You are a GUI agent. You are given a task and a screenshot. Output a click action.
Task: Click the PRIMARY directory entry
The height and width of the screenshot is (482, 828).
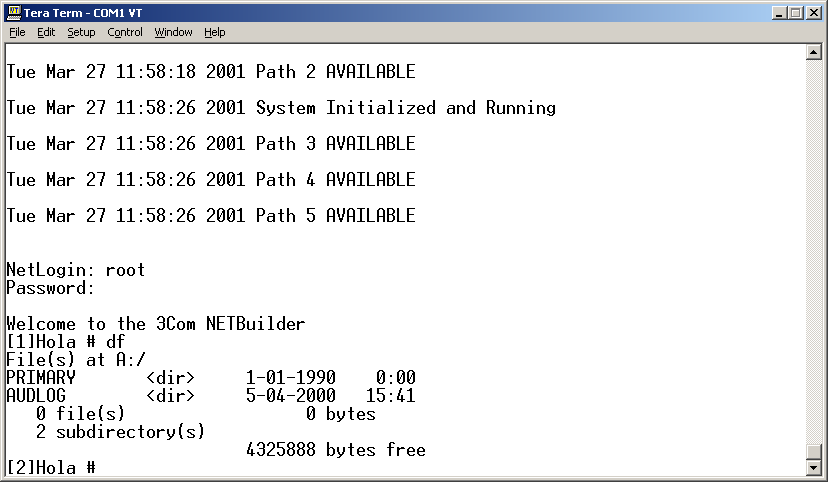(x=40, y=378)
